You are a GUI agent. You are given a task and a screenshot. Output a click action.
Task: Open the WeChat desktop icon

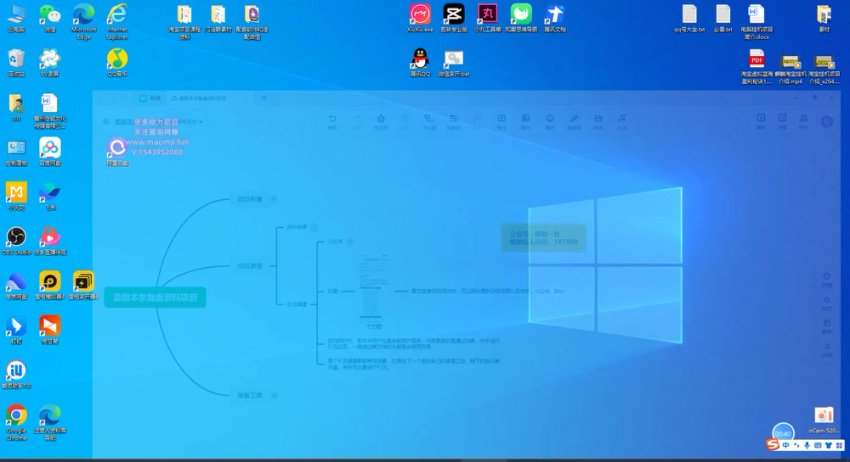[49, 14]
